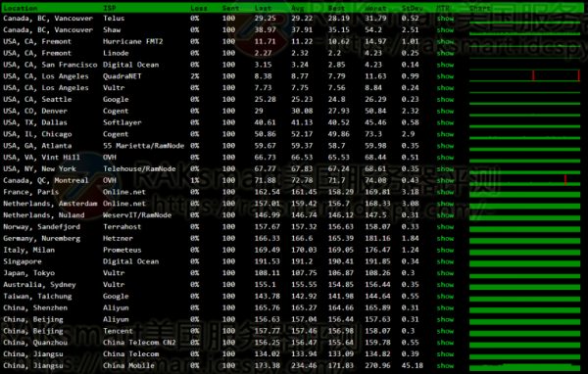Select the Tencent Beijing row ISP cell
The width and height of the screenshot is (588, 374).
click(x=118, y=331)
